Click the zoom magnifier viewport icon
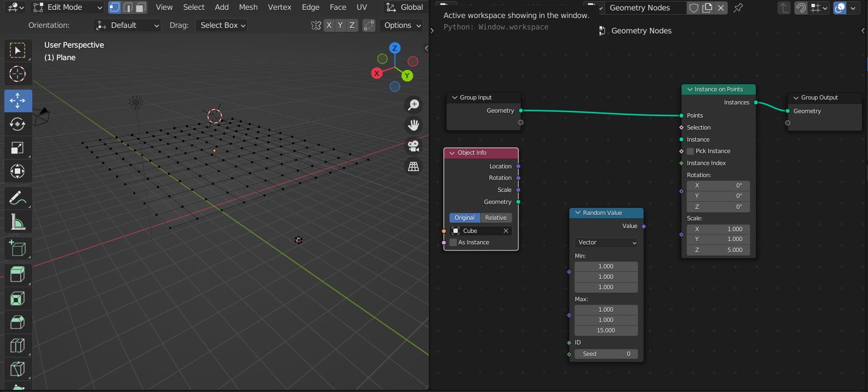 point(413,104)
